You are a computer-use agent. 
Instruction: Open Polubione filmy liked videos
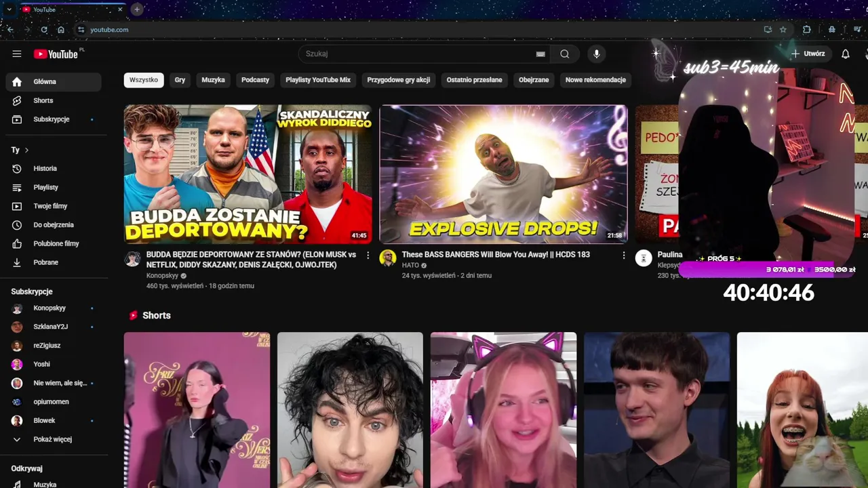tap(54, 243)
